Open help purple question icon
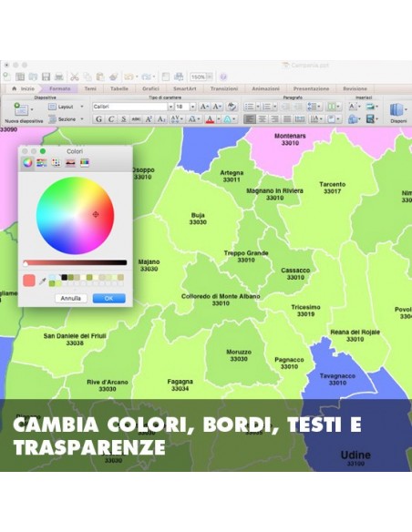 pos(223,77)
